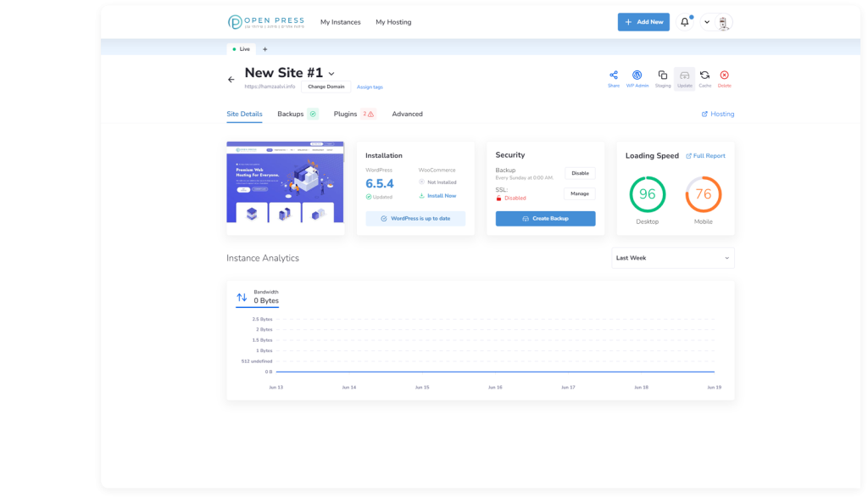Image resolution: width=868 pixels, height=498 pixels.
Task: Add a new tab with plus icon
Action: [264, 49]
